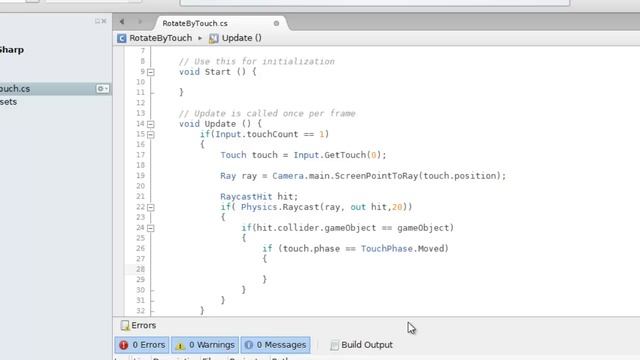
Task: Click 'GetTouch' on line 17
Action: (x=345, y=155)
